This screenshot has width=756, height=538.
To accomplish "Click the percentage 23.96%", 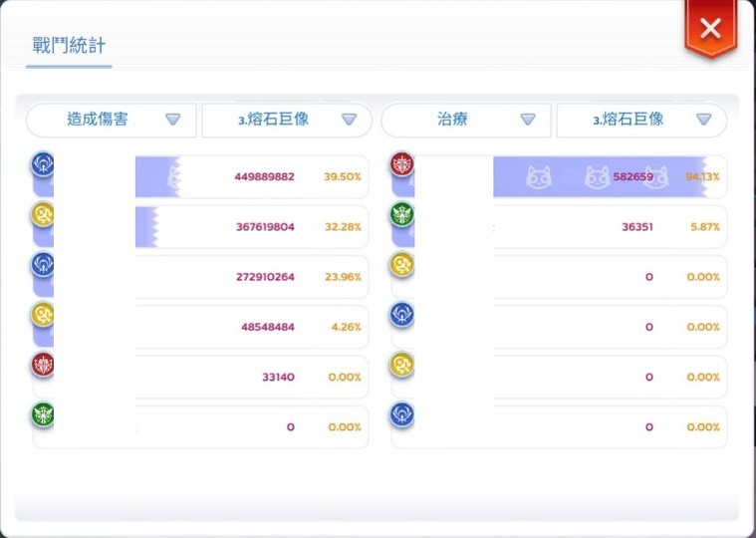I will (343, 277).
